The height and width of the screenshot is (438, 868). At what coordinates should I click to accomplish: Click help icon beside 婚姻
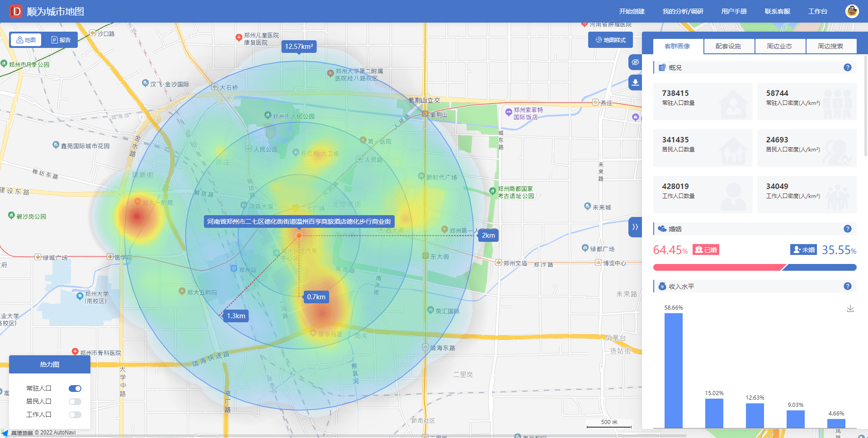click(847, 229)
